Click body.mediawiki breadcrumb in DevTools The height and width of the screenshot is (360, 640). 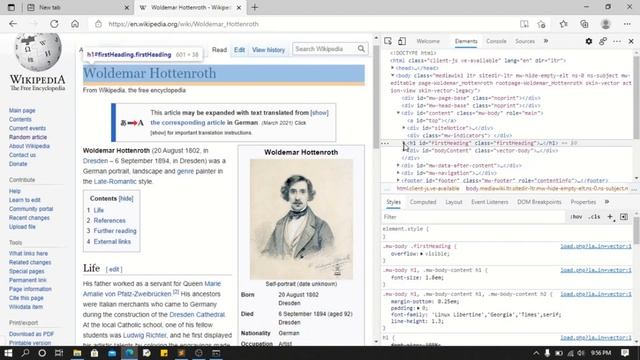[x=547, y=189]
